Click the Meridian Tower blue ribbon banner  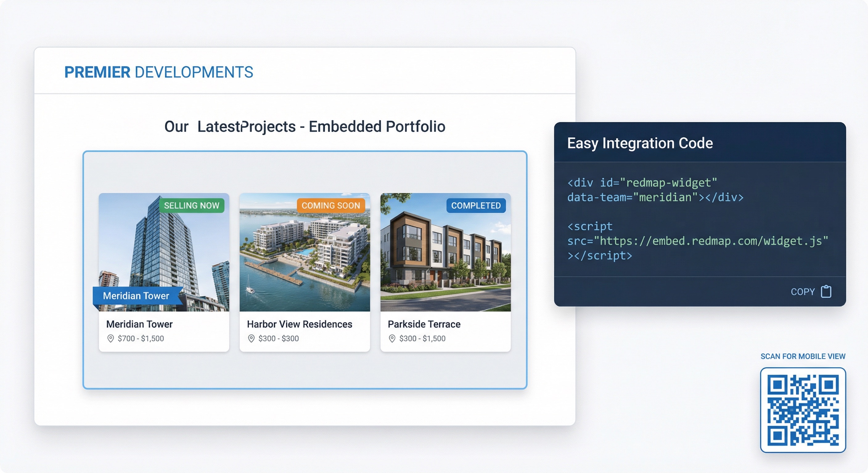pos(138,296)
